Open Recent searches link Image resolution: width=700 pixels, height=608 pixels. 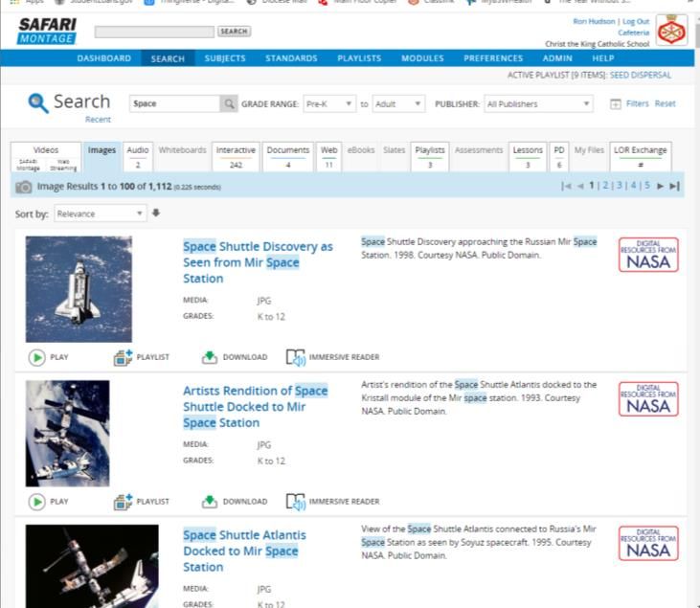98,120
